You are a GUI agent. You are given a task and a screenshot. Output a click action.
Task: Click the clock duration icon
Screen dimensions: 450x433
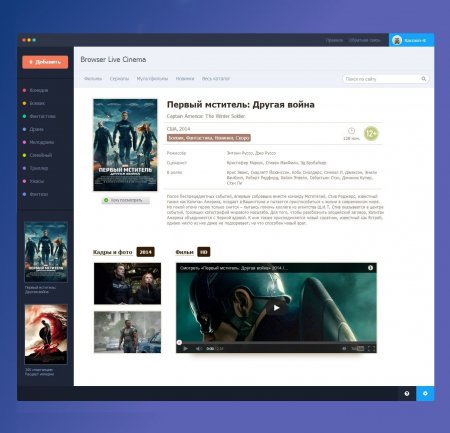point(351,131)
